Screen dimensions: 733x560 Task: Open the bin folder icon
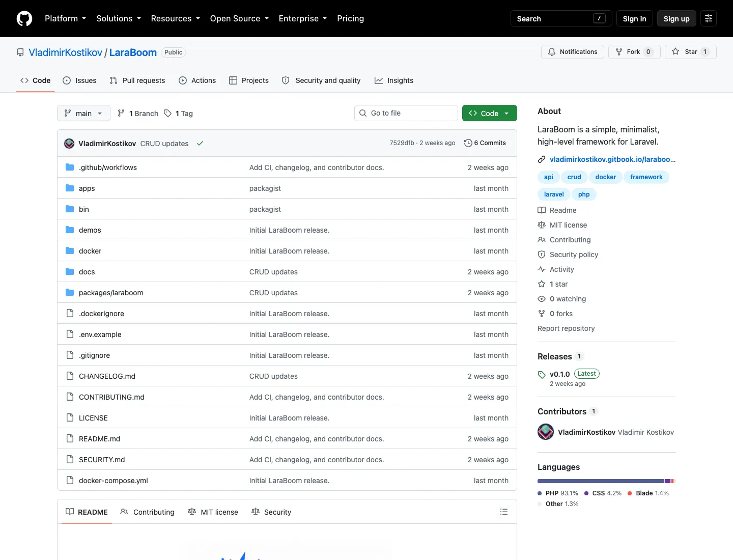pos(70,209)
